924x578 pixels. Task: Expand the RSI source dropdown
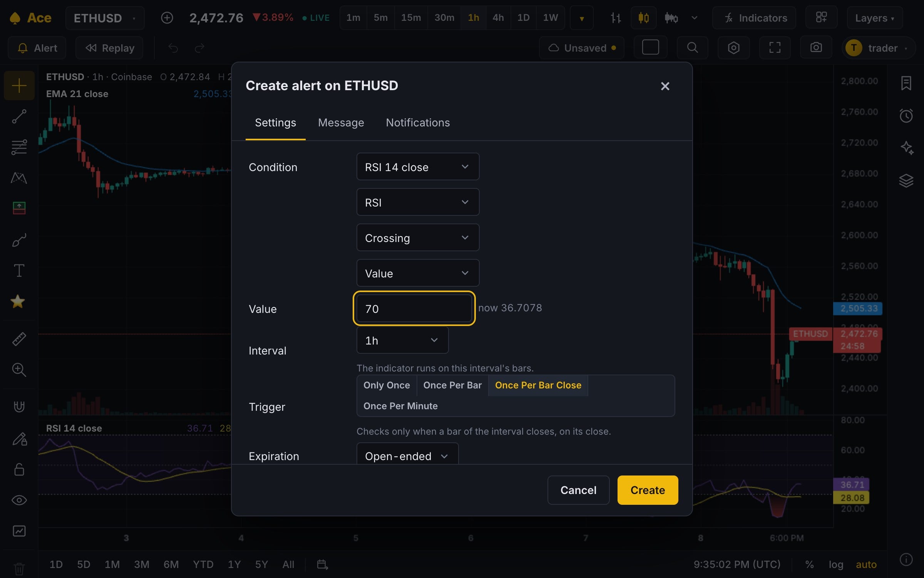418,202
